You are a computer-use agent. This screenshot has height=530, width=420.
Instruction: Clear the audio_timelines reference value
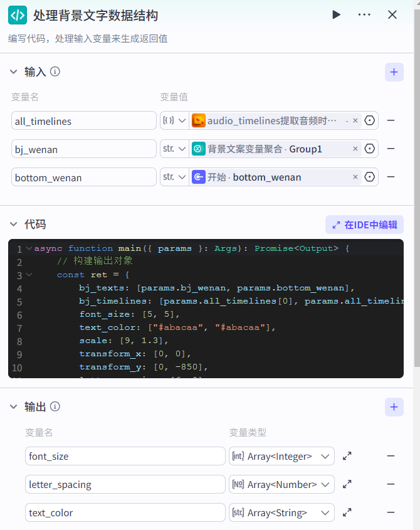(x=355, y=120)
